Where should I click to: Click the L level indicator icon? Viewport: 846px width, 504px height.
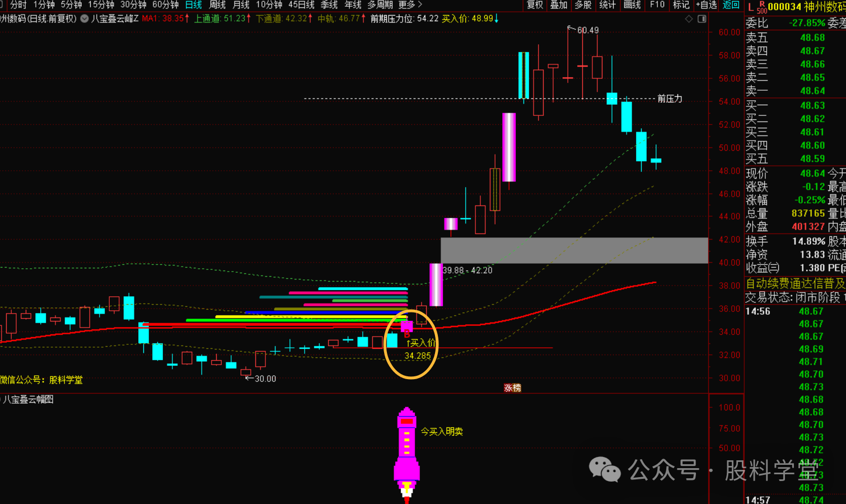[750, 7]
